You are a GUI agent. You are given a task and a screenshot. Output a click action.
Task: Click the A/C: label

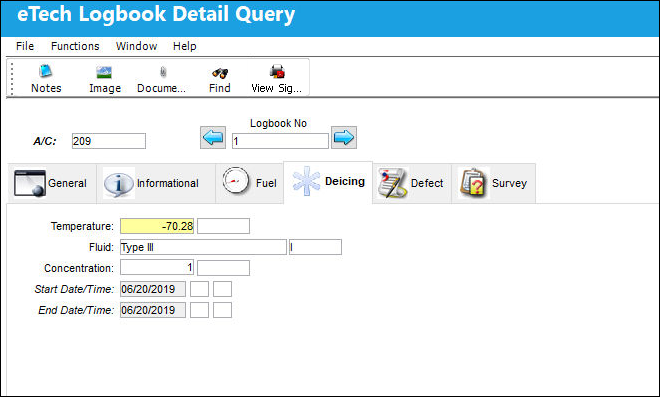[x=45, y=141]
